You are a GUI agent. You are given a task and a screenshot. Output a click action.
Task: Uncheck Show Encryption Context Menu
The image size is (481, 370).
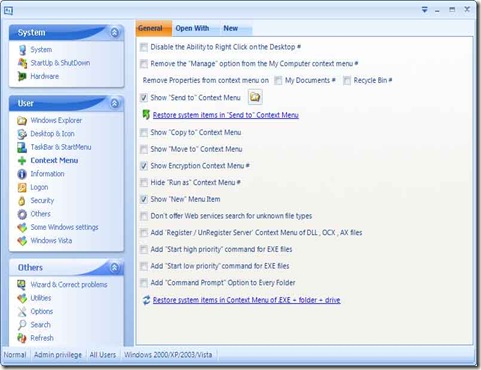tap(144, 166)
